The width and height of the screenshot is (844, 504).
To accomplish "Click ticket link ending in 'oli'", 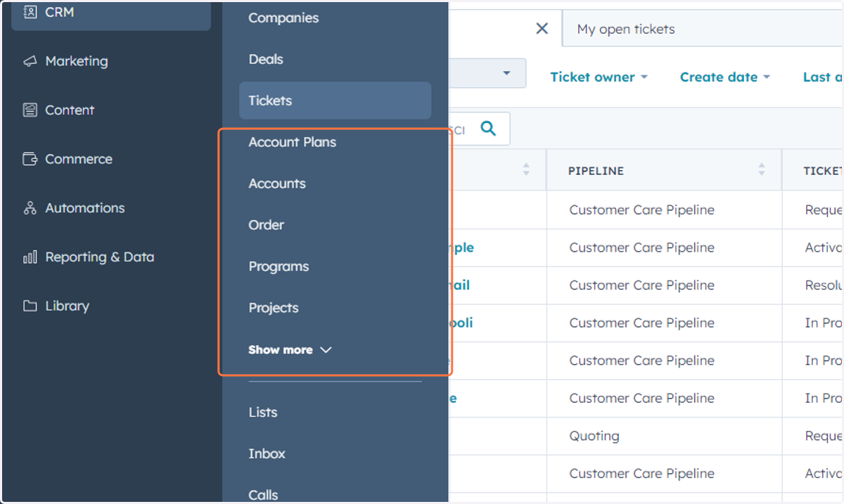I will (x=461, y=323).
